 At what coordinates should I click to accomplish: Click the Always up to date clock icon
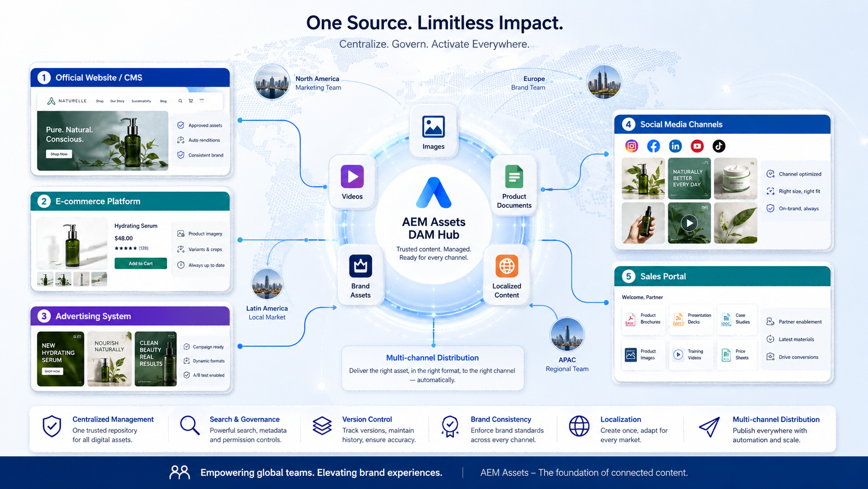pyautogui.click(x=181, y=265)
